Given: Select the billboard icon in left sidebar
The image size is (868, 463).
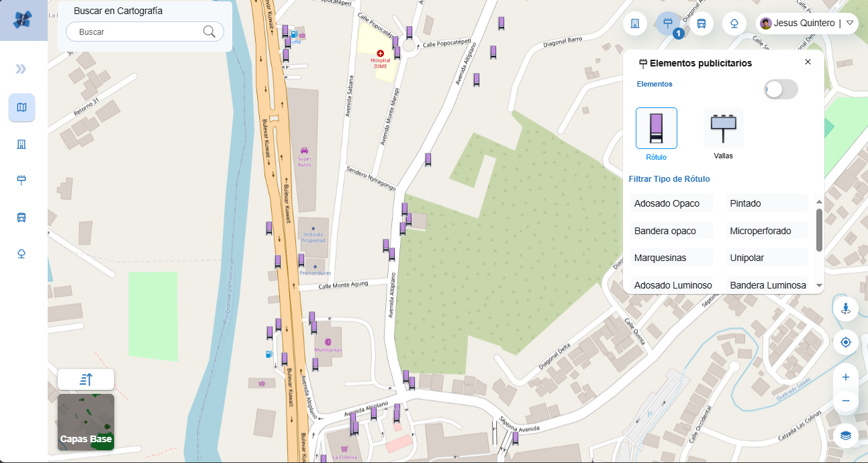Looking at the screenshot, I should tap(21, 179).
